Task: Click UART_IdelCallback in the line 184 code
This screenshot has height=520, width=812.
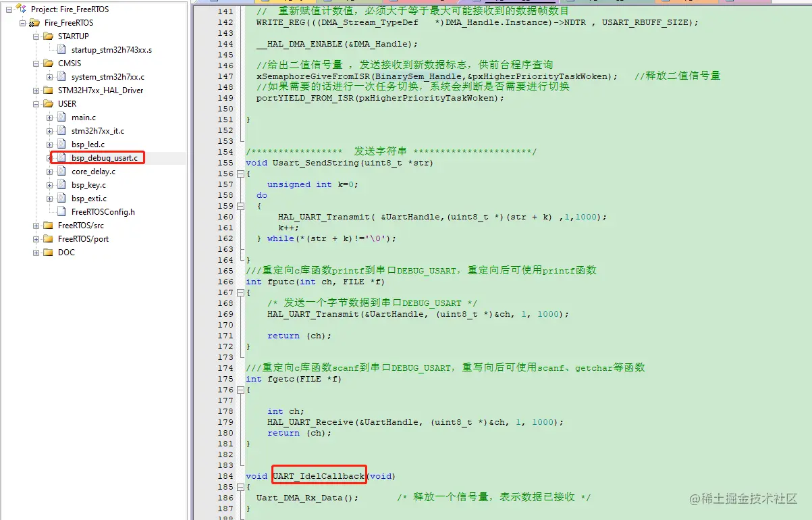Action: coord(319,476)
